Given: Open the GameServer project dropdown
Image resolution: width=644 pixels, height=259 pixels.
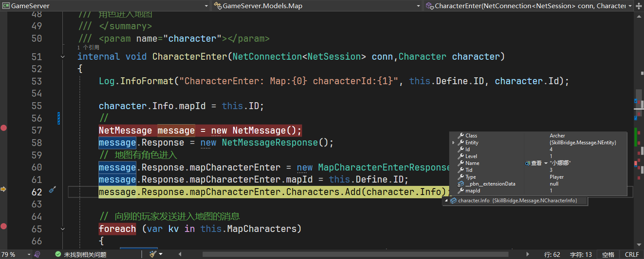Looking at the screenshot, I should 206,6.
